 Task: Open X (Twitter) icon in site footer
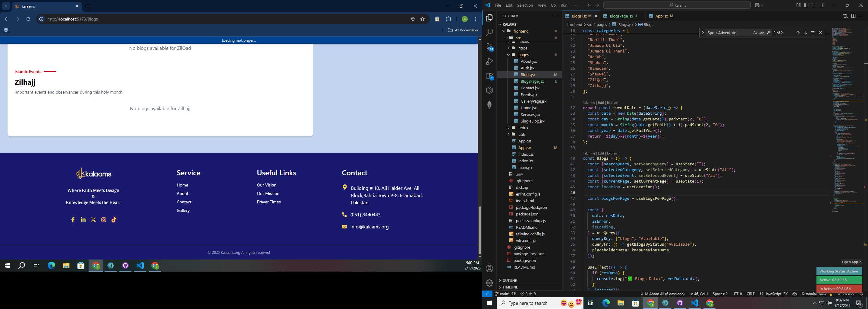coord(93,220)
